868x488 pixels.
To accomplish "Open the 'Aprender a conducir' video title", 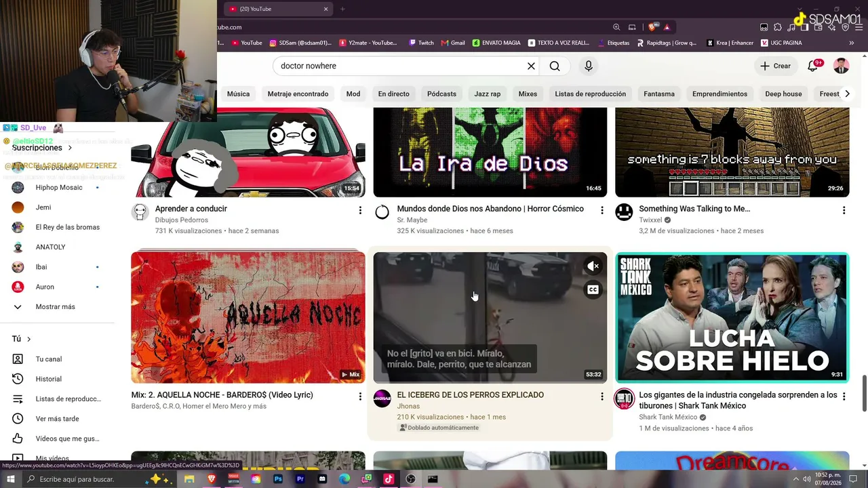I will (191, 209).
